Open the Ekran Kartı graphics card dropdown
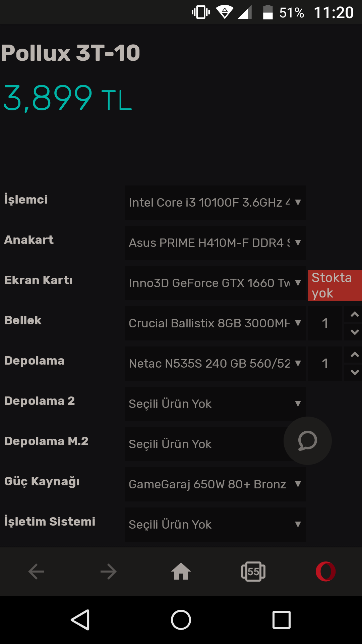Screen dimensions: 362x644 [x=215, y=283]
